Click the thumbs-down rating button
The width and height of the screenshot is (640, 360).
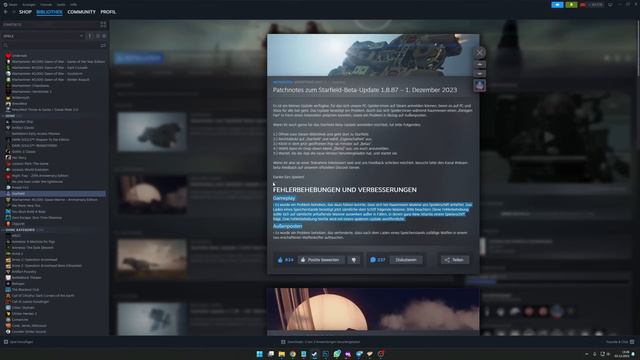354,260
